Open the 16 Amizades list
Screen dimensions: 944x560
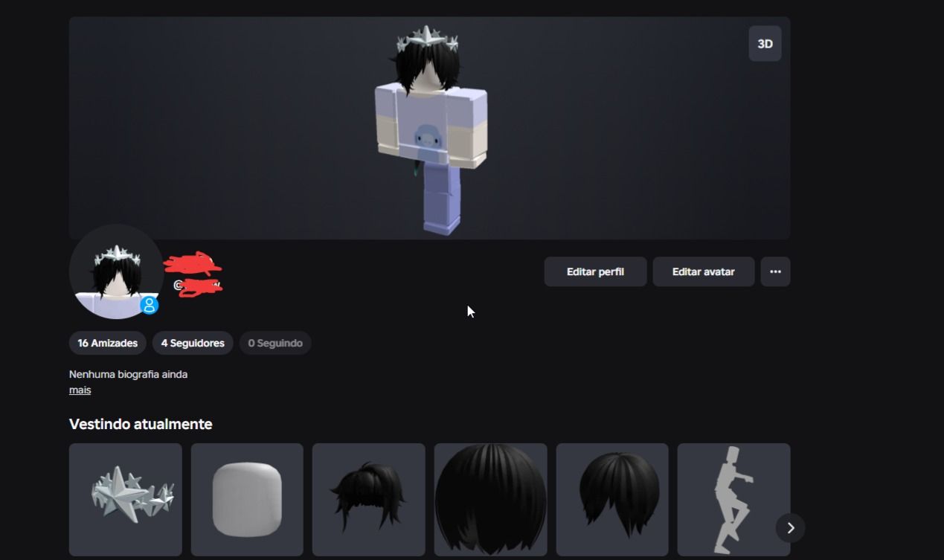click(108, 343)
